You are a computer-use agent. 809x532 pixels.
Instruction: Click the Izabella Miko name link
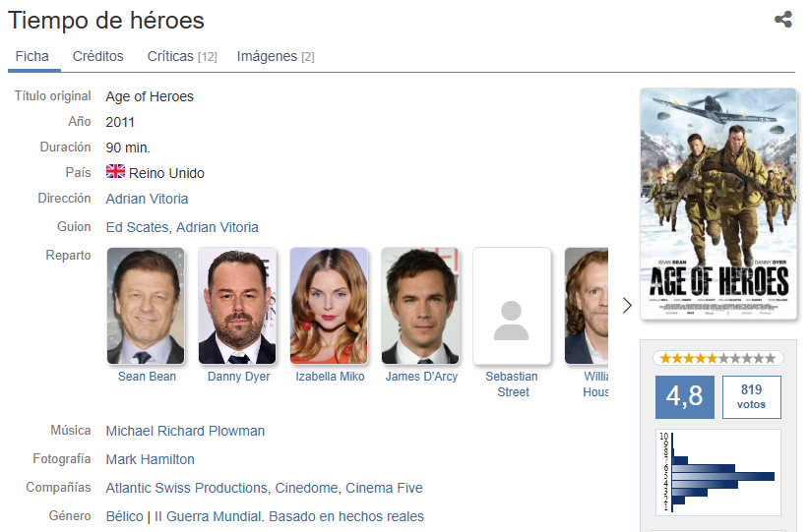[x=331, y=377]
